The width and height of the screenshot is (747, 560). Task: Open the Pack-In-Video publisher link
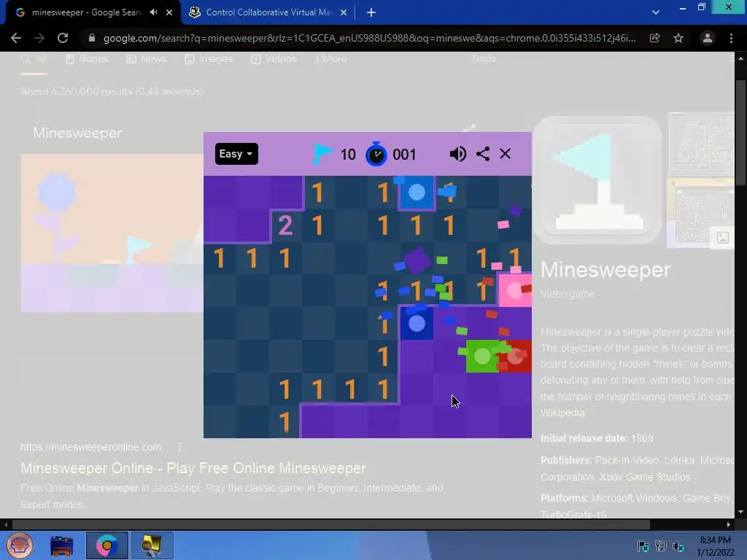click(627, 461)
